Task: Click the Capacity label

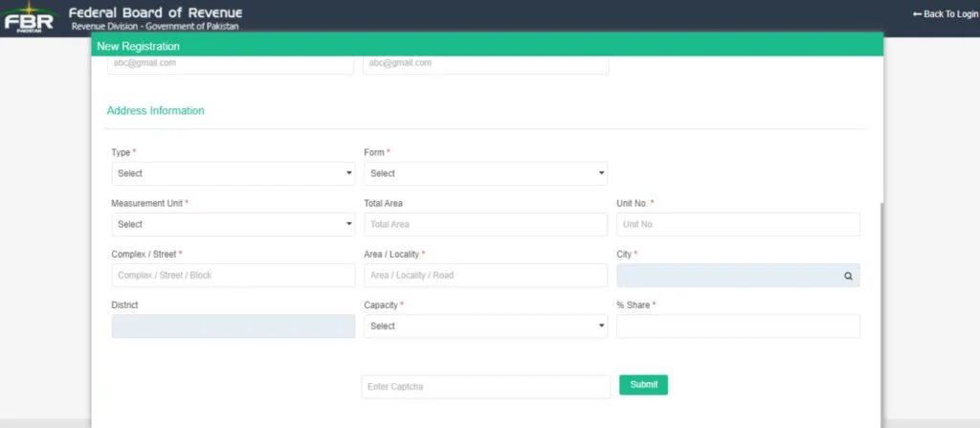Action: (x=381, y=304)
